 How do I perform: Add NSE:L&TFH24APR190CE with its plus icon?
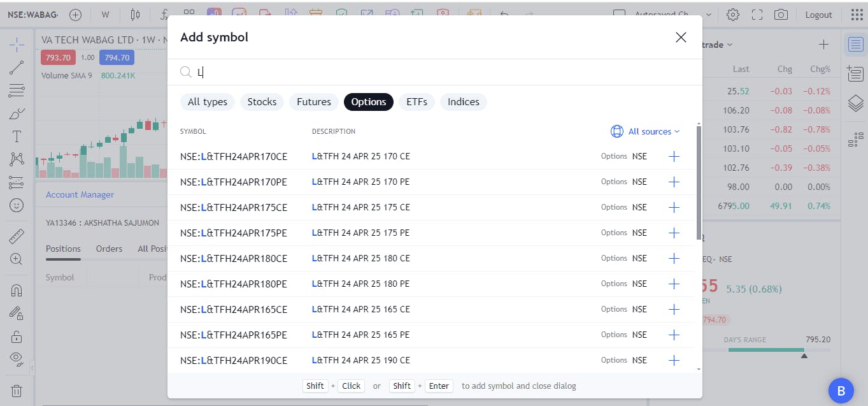click(674, 360)
